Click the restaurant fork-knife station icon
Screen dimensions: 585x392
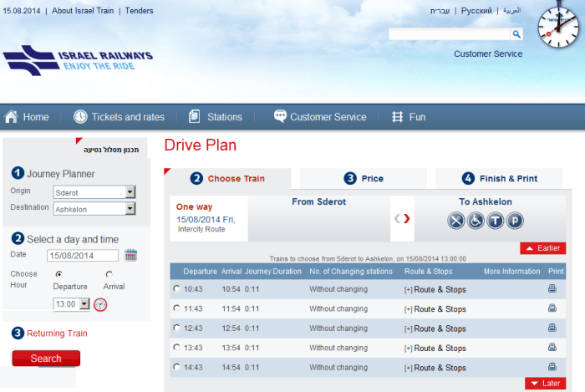point(456,221)
